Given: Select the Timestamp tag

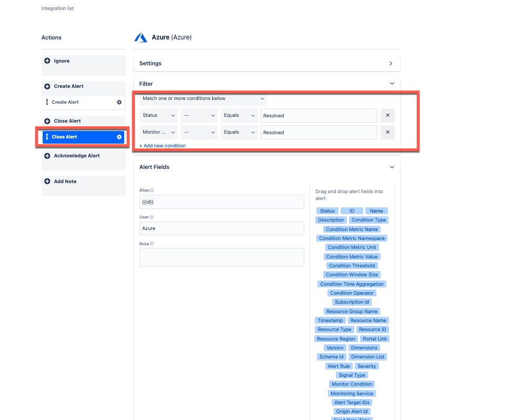Looking at the screenshot, I should click(330, 321).
